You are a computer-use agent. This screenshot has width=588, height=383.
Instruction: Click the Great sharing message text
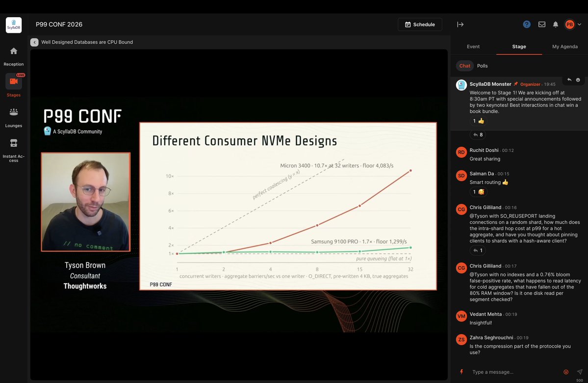click(485, 159)
